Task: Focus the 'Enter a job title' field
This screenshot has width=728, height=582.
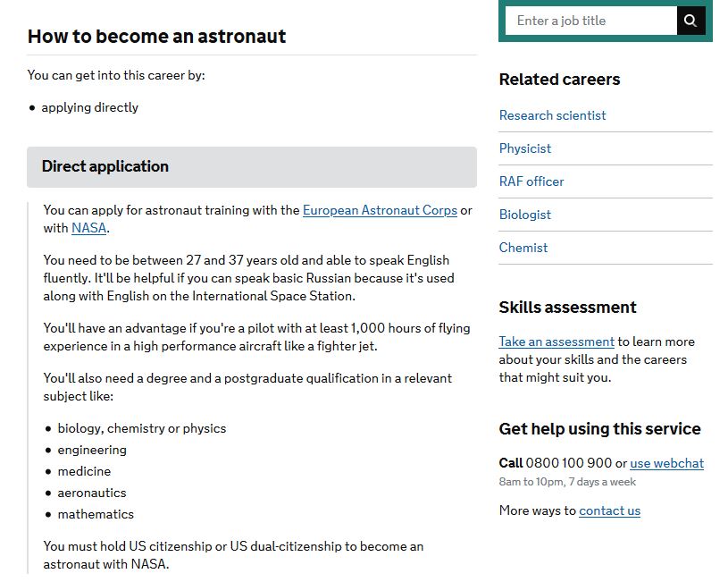Action: (x=591, y=21)
